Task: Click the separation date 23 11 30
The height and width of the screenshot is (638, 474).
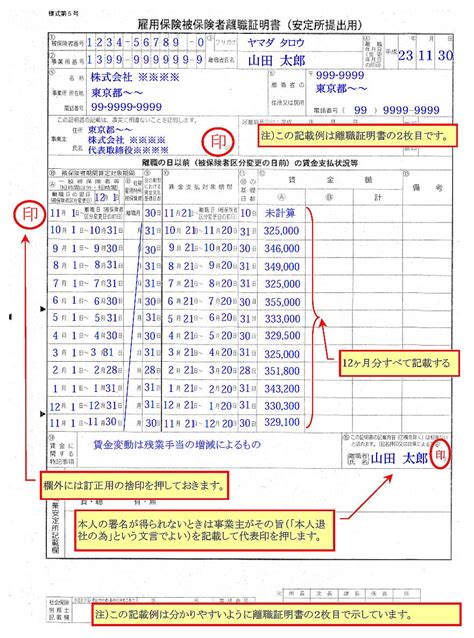Action: pyautogui.click(x=425, y=55)
